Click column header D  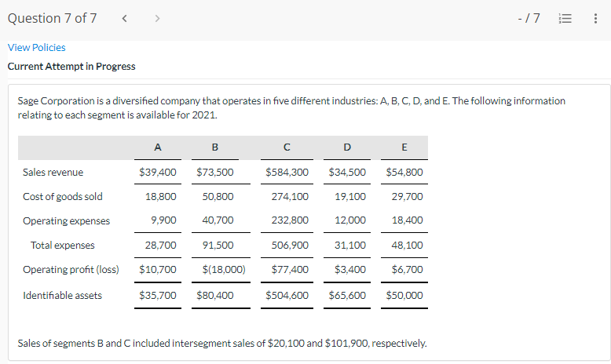point(347,147)
